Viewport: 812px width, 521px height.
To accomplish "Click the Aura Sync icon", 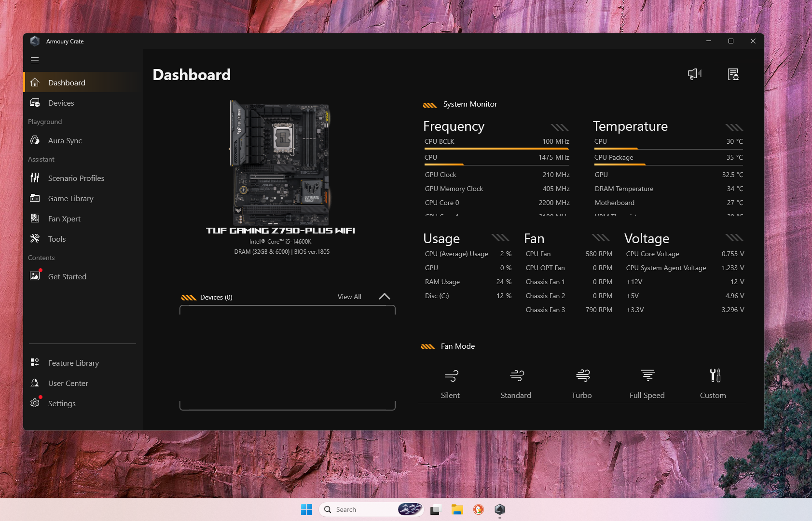I will (35, 140).
